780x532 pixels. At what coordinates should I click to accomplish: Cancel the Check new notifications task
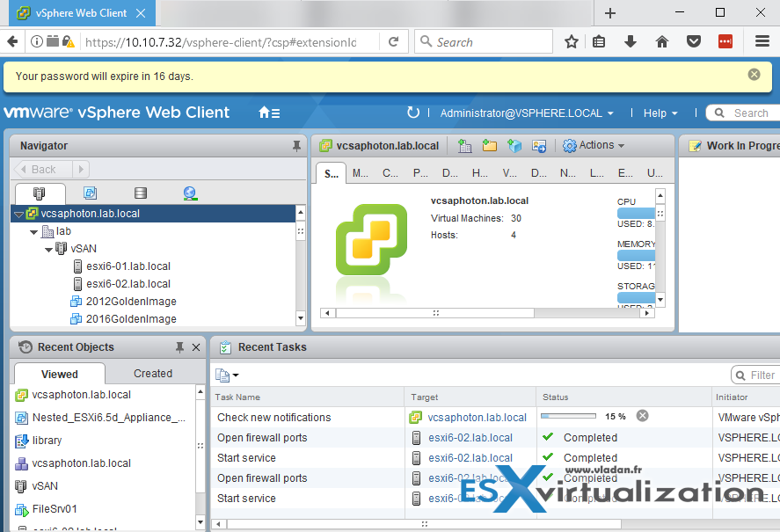click(x=643, y=416)
